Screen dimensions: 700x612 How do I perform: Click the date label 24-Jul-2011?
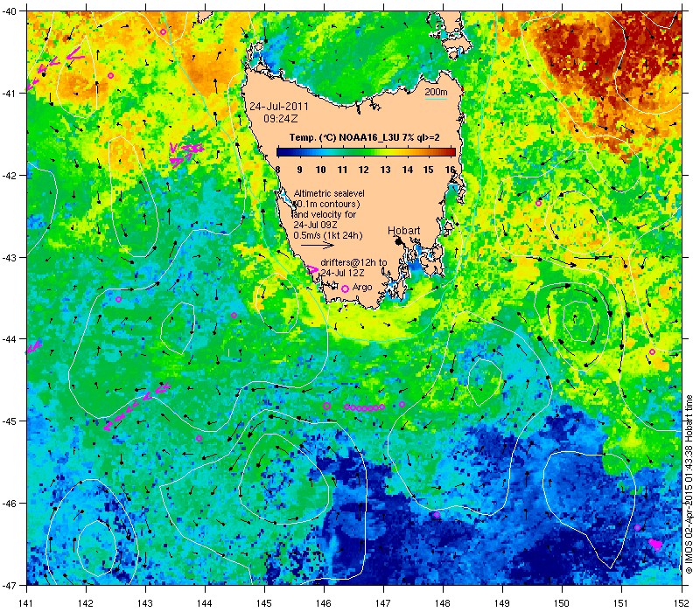point(279,107)
